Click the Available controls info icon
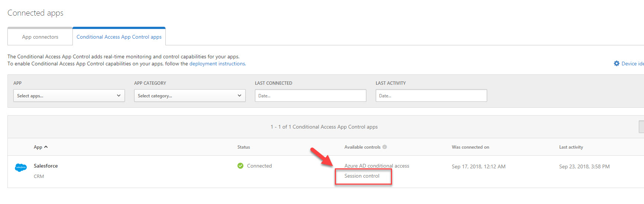Image resolution: width=644 pixels, height=204 pixels. [385, 147]
